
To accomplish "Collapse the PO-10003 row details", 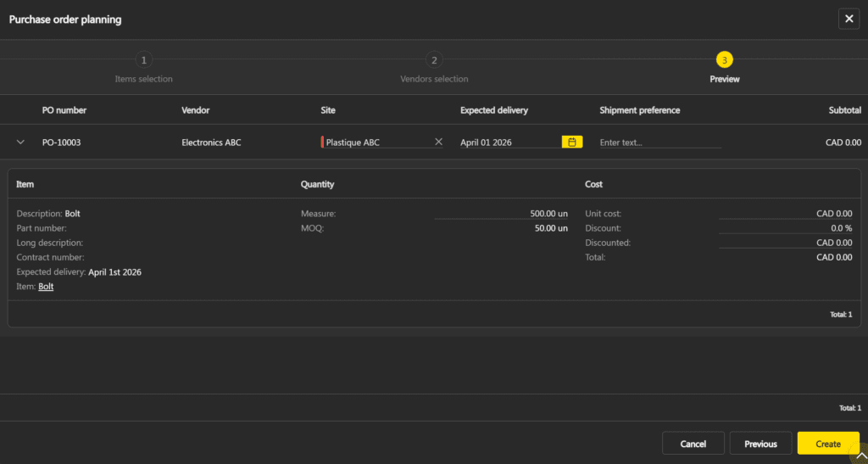I will pyautogui.click(x=21, y=143).
